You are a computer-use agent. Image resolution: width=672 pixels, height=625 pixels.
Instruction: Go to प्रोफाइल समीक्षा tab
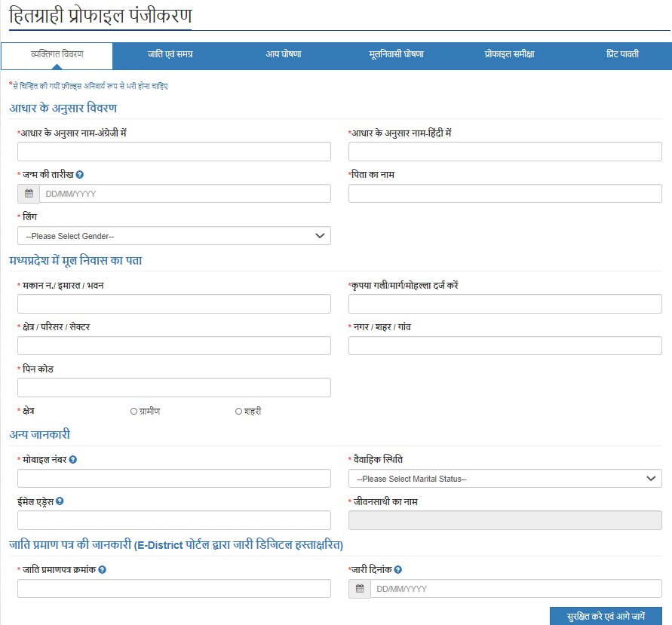(x=509, y=55)
